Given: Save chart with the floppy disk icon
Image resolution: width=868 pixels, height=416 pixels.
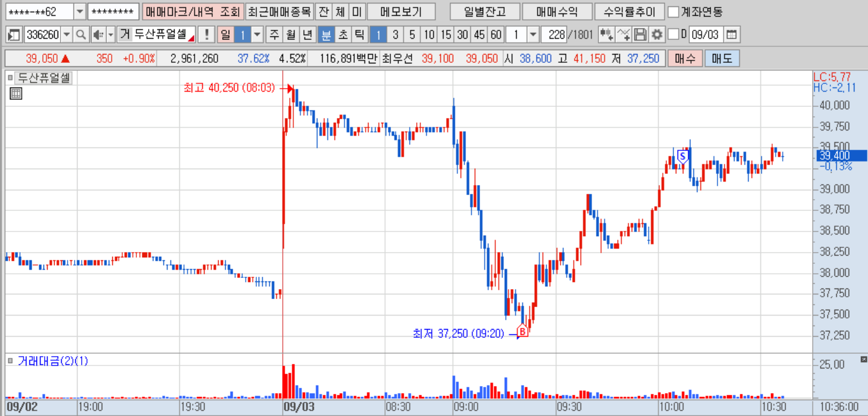Looking at the screenshot, I should tap(641, 35).
